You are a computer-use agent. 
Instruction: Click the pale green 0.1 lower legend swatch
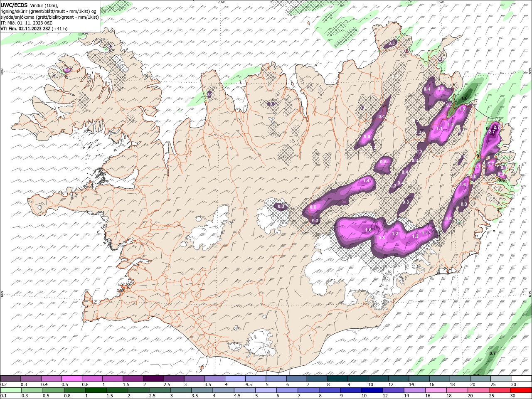11,390
